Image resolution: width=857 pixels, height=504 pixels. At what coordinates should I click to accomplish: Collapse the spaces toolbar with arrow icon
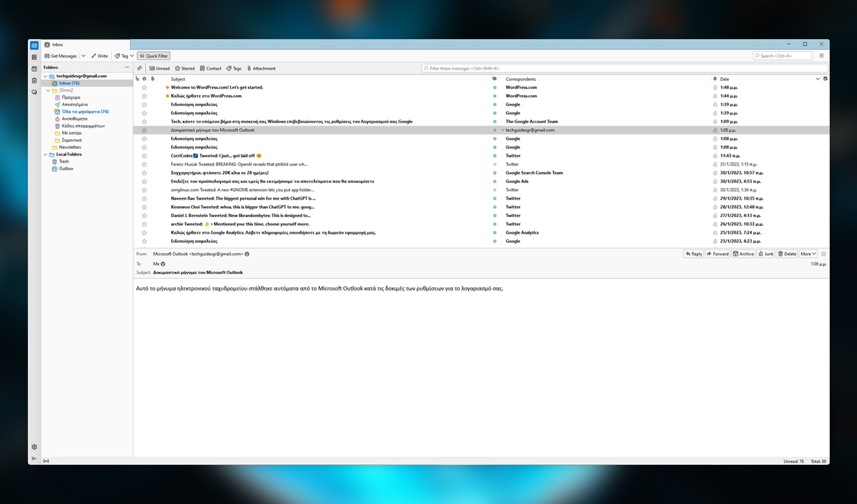34,458
